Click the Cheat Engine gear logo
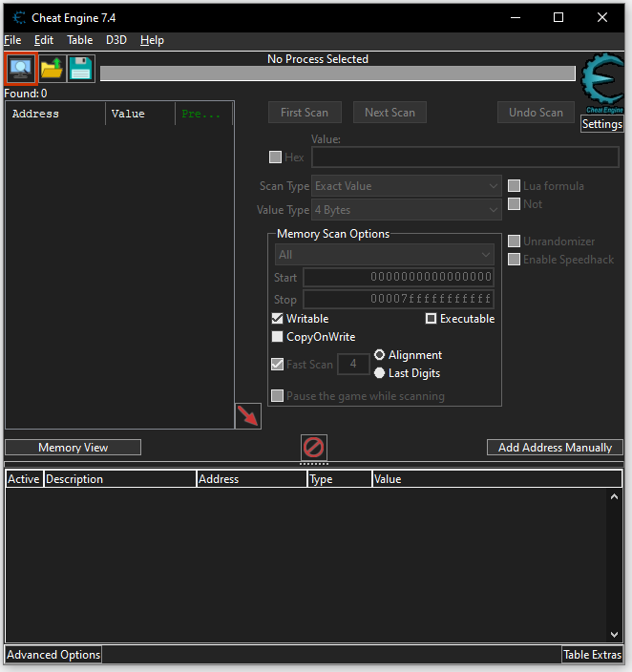632x672 pixels. point(602,83)
